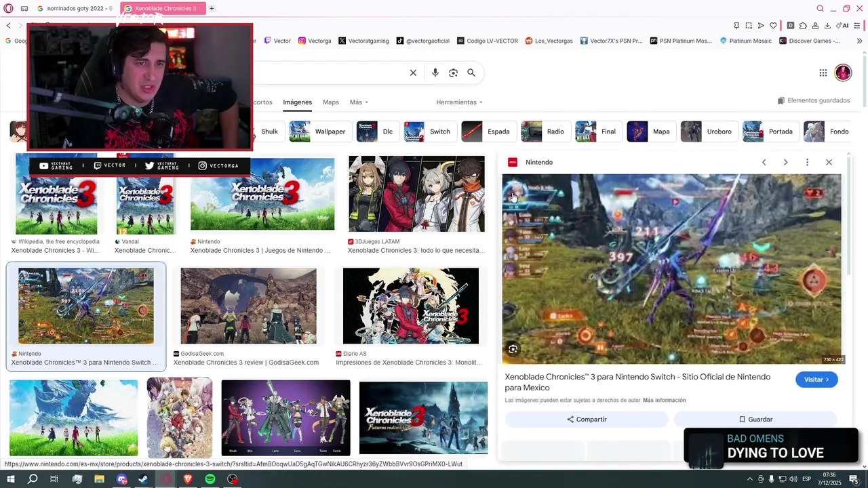868x488 pixels.
Task: Open Opera tab search magnifier in title bar
Action: click(820, 9)
